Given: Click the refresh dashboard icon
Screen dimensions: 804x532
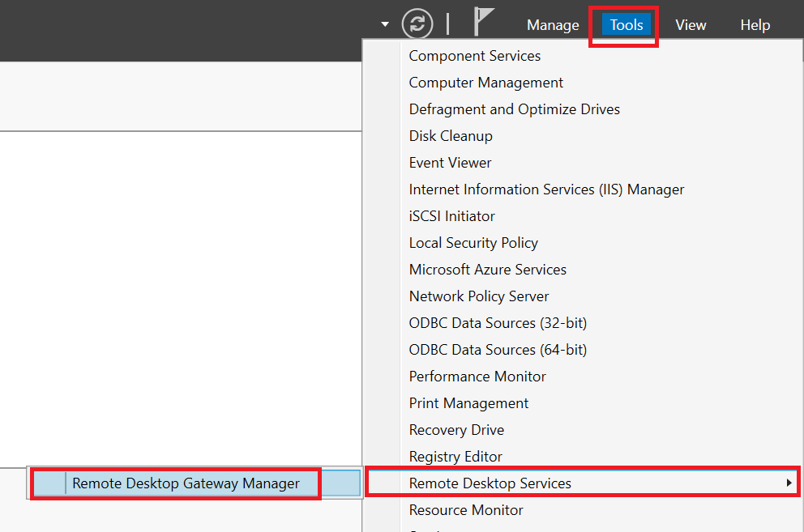Looking at the screenshot, I should click(x=417, y=23).
